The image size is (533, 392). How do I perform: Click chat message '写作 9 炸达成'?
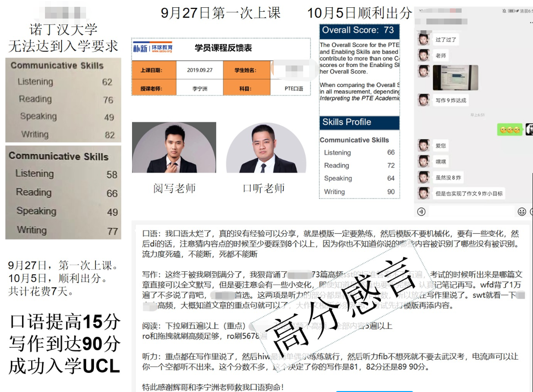(451, 100)
